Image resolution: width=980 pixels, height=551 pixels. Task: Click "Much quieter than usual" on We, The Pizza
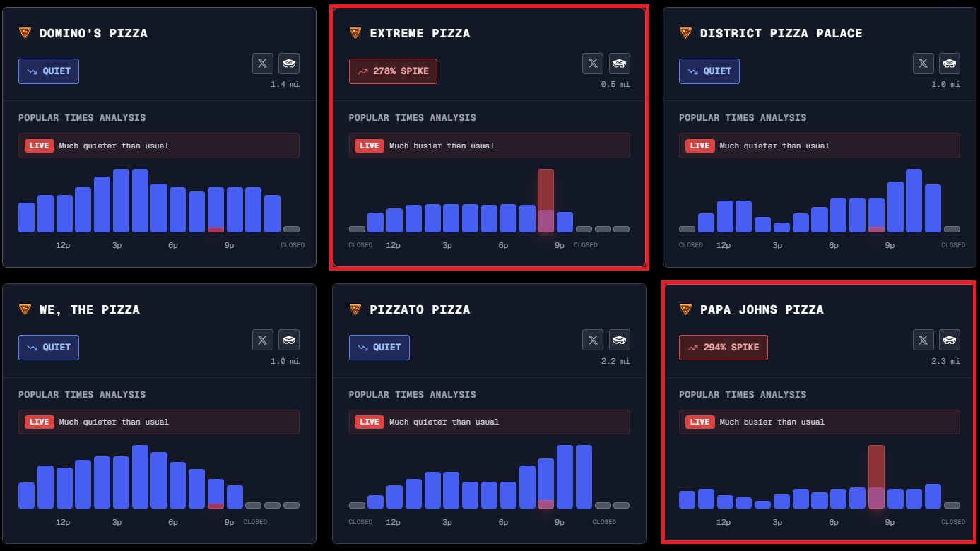coord(114,422)
